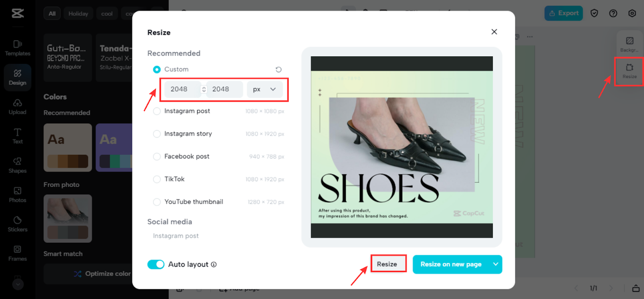Viewport: 644px width, 299px height.
Task: Choose the Tenada font style card
Action: tap(114, 57)
